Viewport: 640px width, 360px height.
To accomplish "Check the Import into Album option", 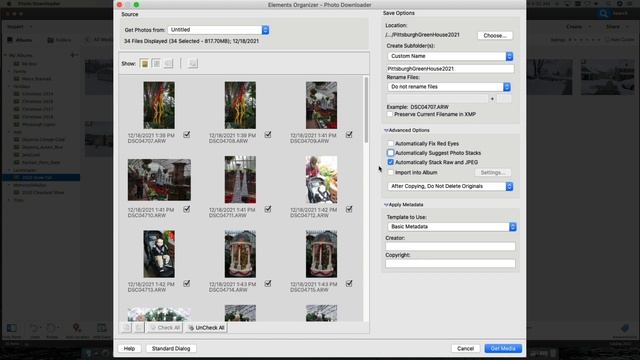I will (391, 172).
